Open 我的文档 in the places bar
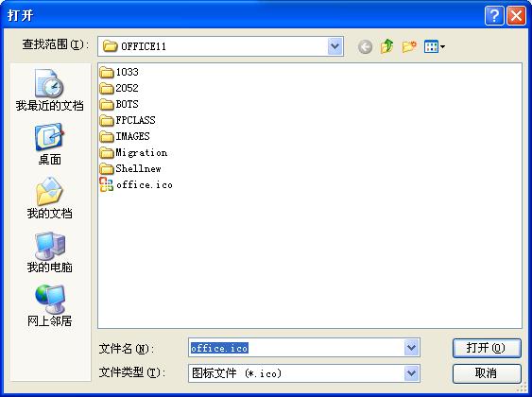 [49, 198]
